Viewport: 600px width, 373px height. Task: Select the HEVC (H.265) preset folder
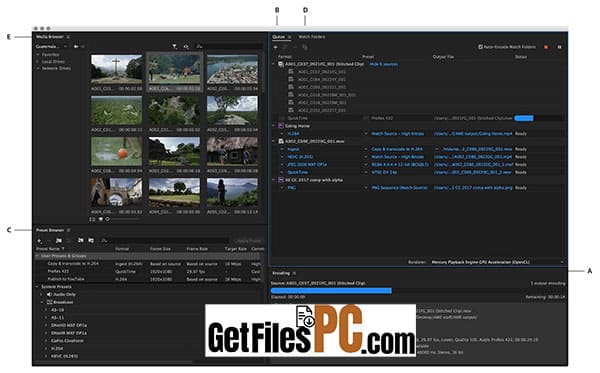click(x=64, y=356)
